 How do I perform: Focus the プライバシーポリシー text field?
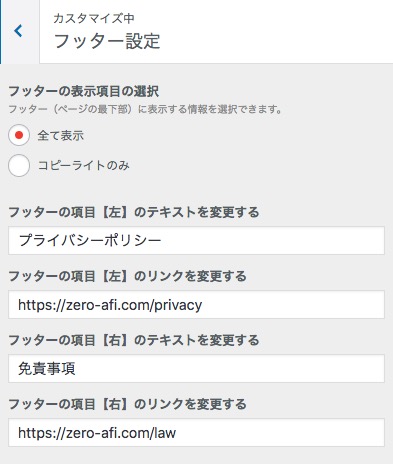point(196,240)
